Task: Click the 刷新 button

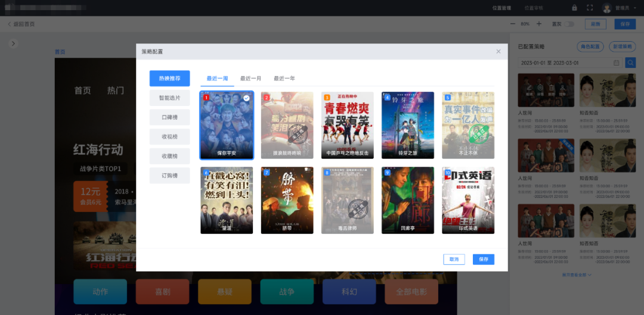Action: pos(595,24)
